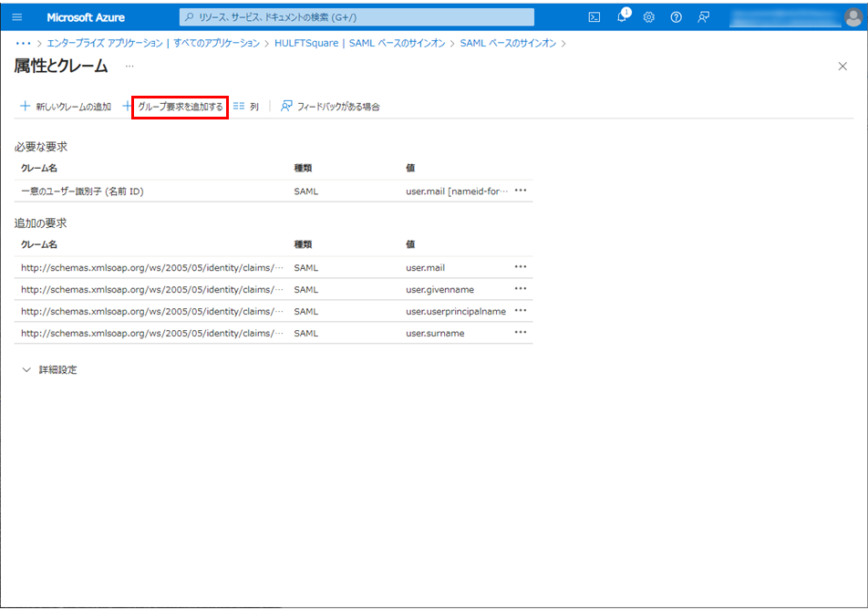Open portal settings gear icon

[x=649, y=17]
